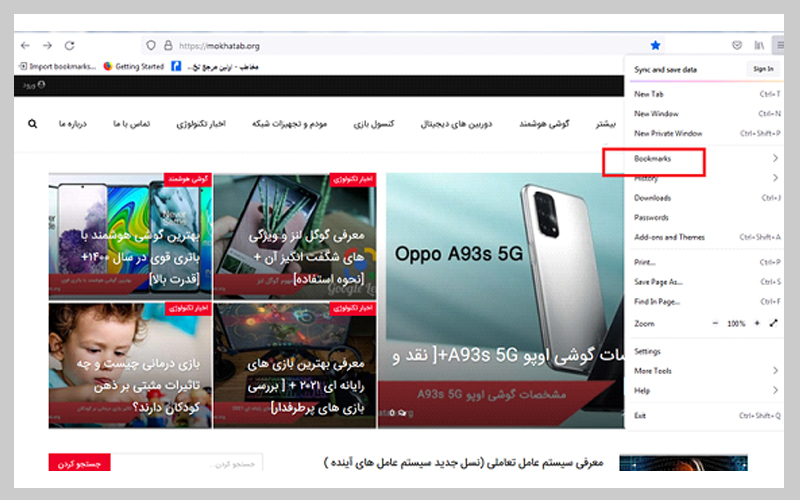Open the مخاطب bookmark in toolbar
The image size is (800, 500).
(x=223, y=67)
